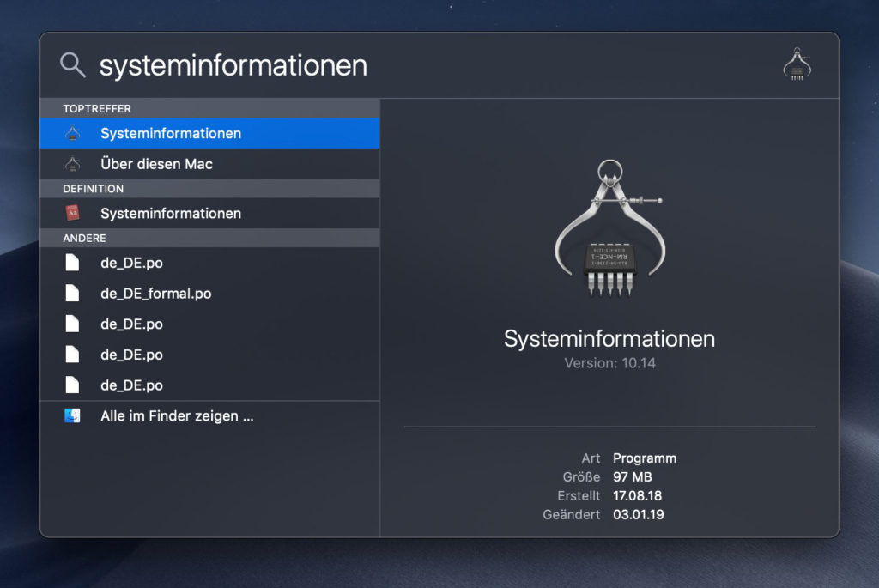
Task: Select the de_DE.po directly under the ANDERE heading
Action: [209, 263]
